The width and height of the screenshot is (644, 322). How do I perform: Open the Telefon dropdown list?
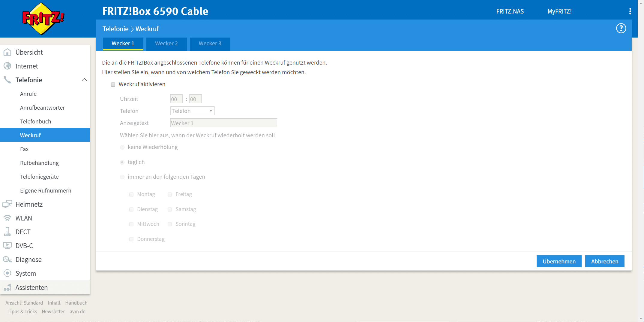[x=192, y=111]
